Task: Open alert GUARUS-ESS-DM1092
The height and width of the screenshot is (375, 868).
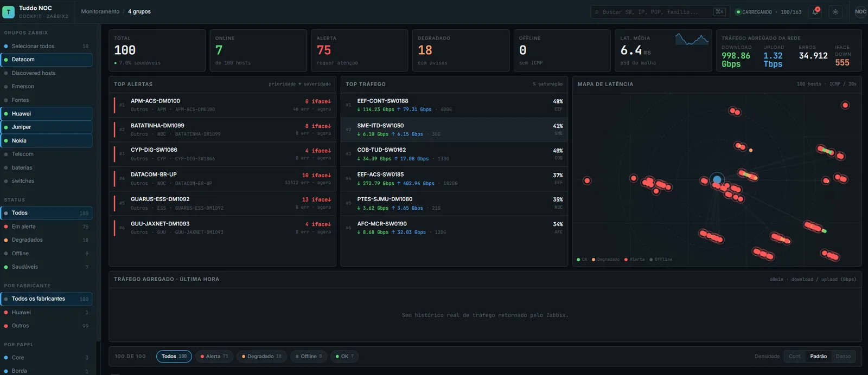Action: 222,203
